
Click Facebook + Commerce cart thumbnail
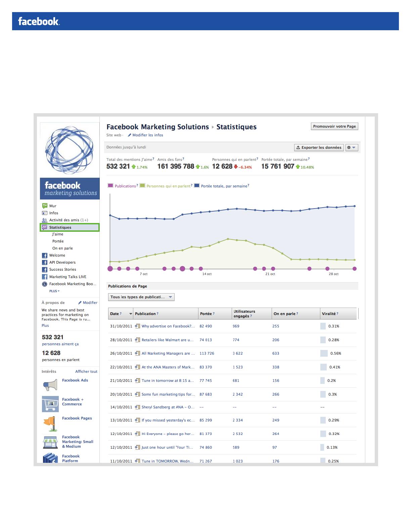pyautogui.click(x=50, y=404)
